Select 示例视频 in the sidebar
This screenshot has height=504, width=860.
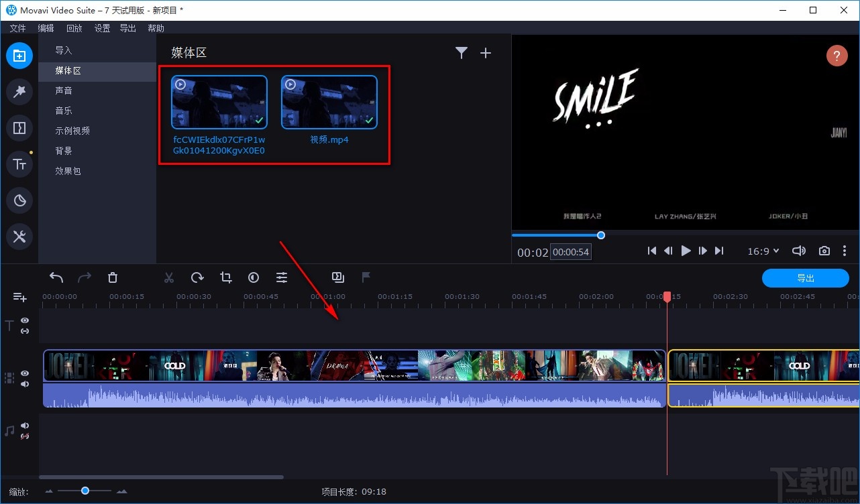click(97, 131)
